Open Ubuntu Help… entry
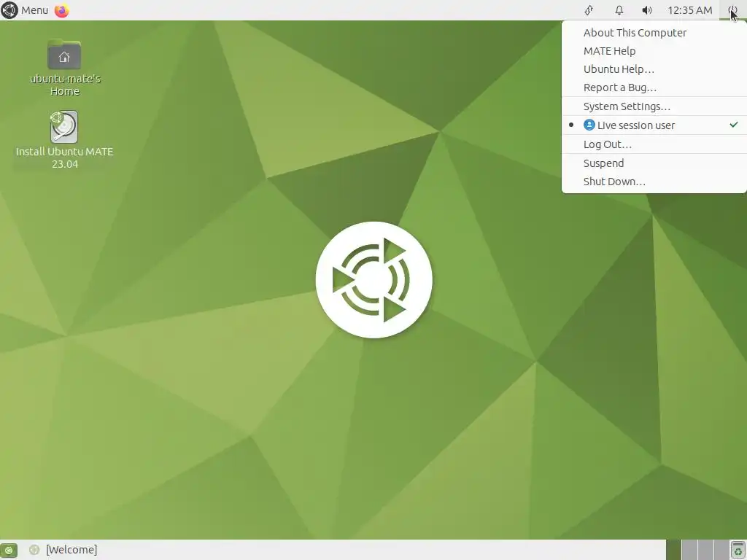Screen dimensions: 747x560 pos(654,69)
